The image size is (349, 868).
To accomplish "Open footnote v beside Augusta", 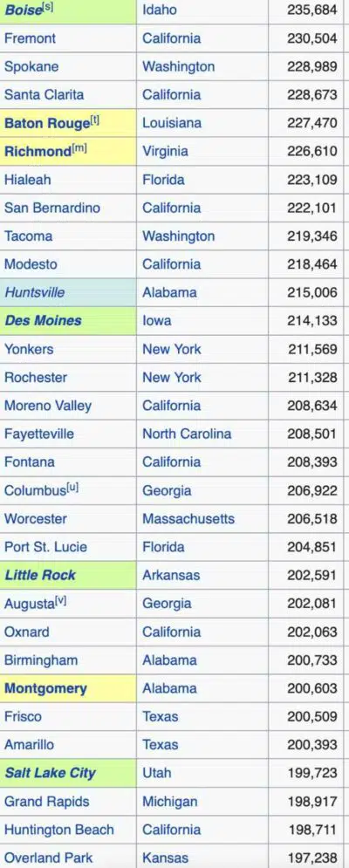I will coord(60,601).
